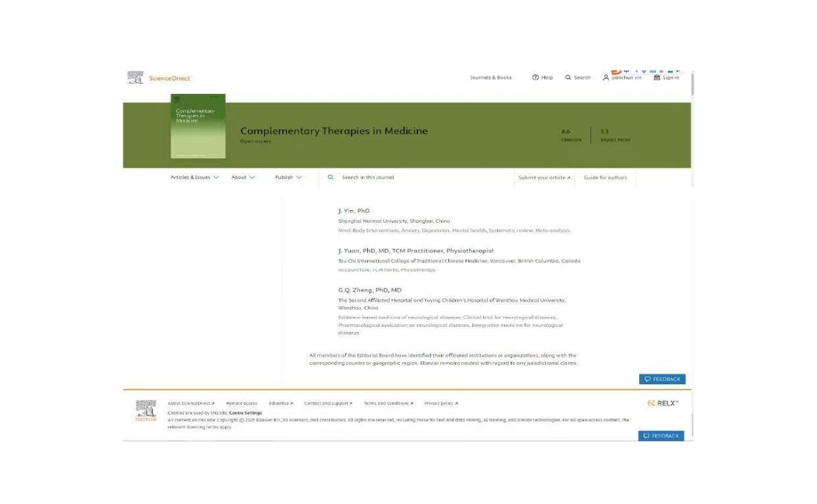The height and width of the screenshot is (504, 817).
Task: Click the upper blue Feedback button
Action: click(662, 379)
